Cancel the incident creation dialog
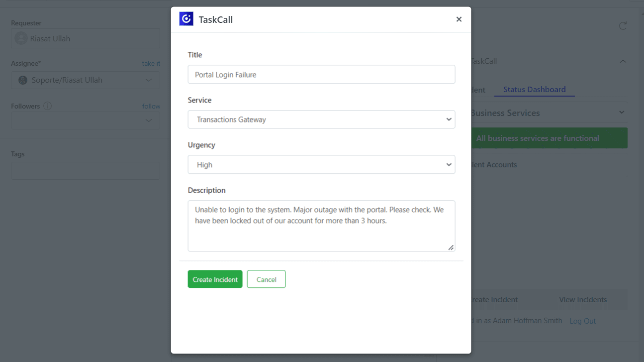 pos(266,279)
